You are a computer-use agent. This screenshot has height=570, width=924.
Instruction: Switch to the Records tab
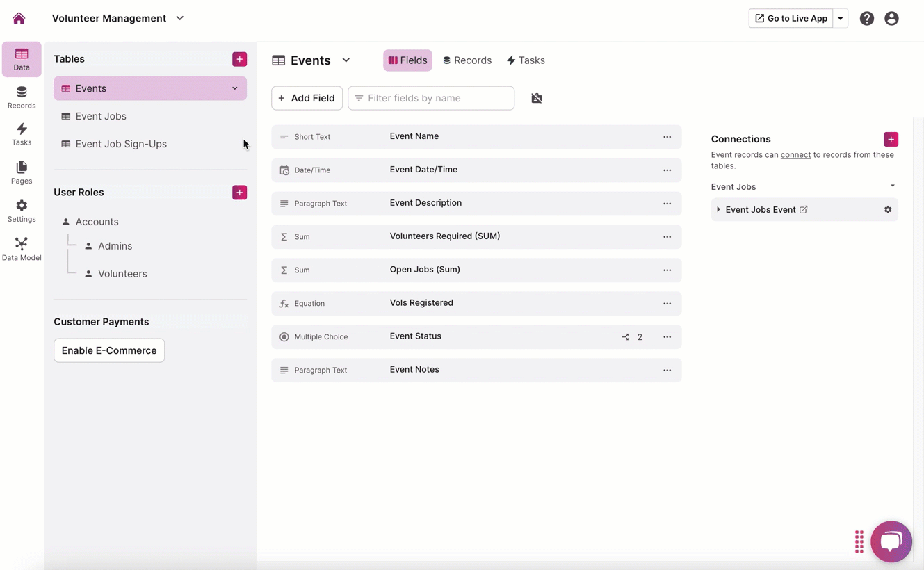click(x=467, y=60)
